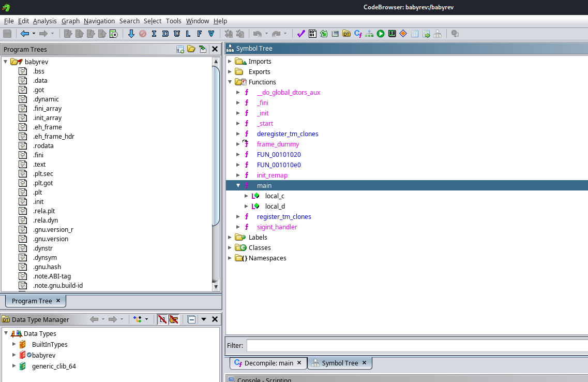Click the green Script Manager play icon
The width and height of the screenshot is (588, 382).
(x=381, y=34)
